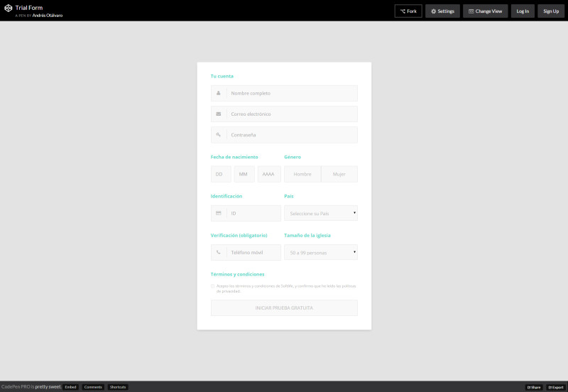Click the card icon beside ID field

click(x=219, y=213)
